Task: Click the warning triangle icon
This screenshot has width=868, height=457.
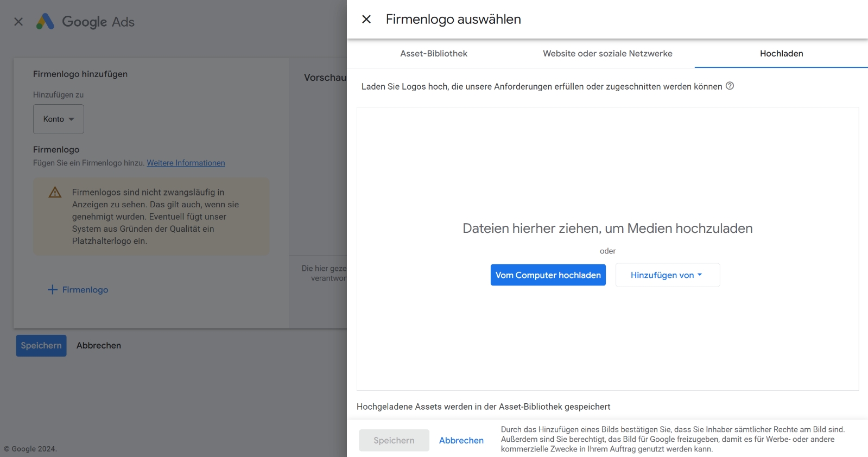Action: click(55, 193)
